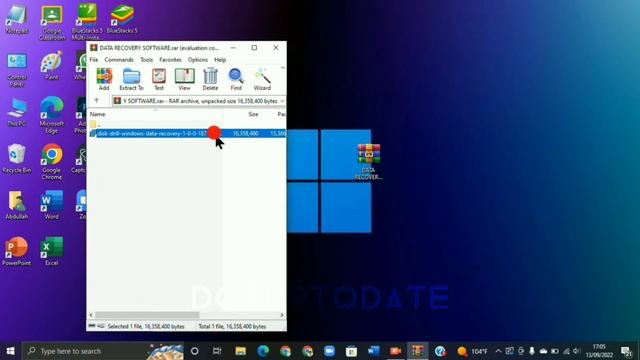Open This PC desktop icon
This screenshot has width=640, height=360.
pos(17,113)
